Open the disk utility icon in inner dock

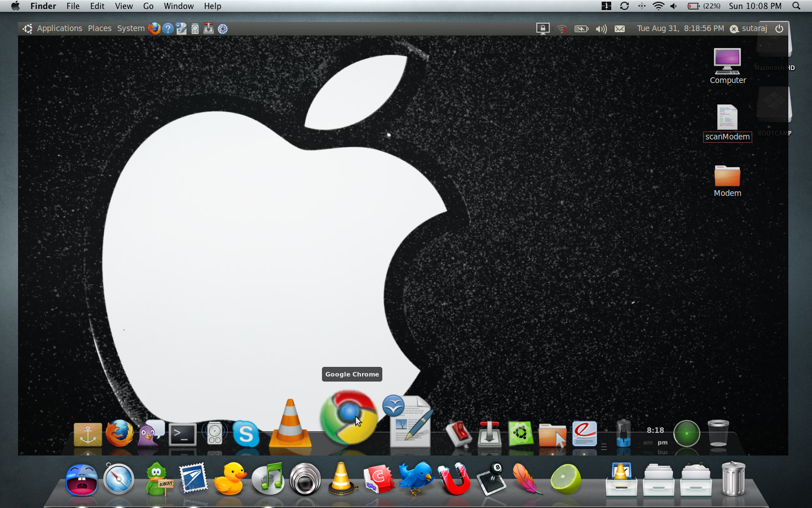[x=214, y=433]
